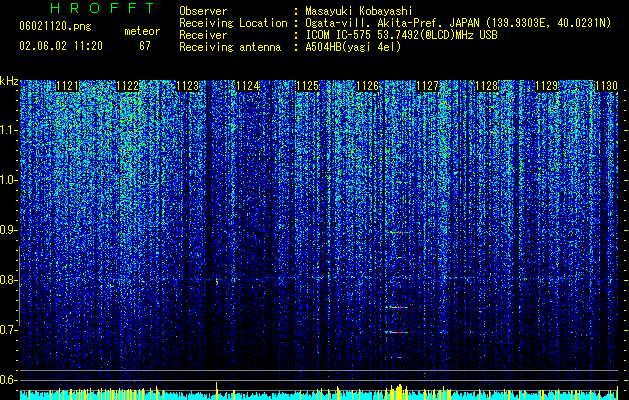Screen dimensions: 629x400
Task: Click the 1122 time marker
Action: pyautogui.click(x=128, y=86)
